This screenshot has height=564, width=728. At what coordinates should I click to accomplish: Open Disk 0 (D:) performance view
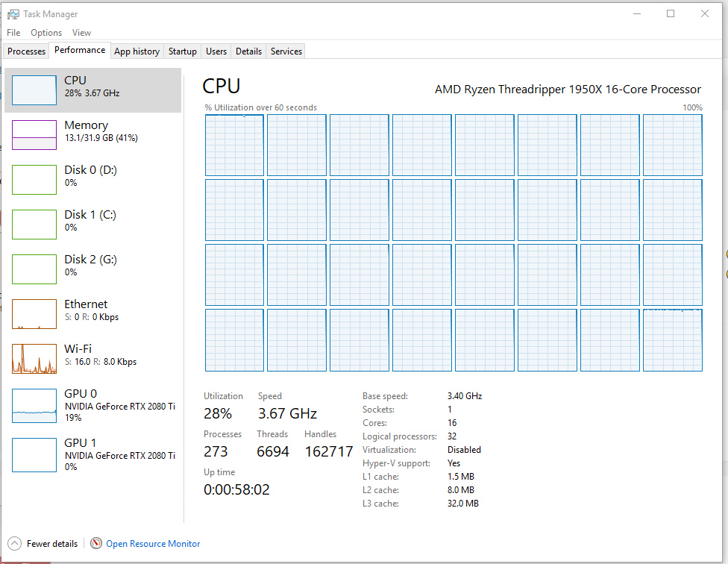point(90,176)
